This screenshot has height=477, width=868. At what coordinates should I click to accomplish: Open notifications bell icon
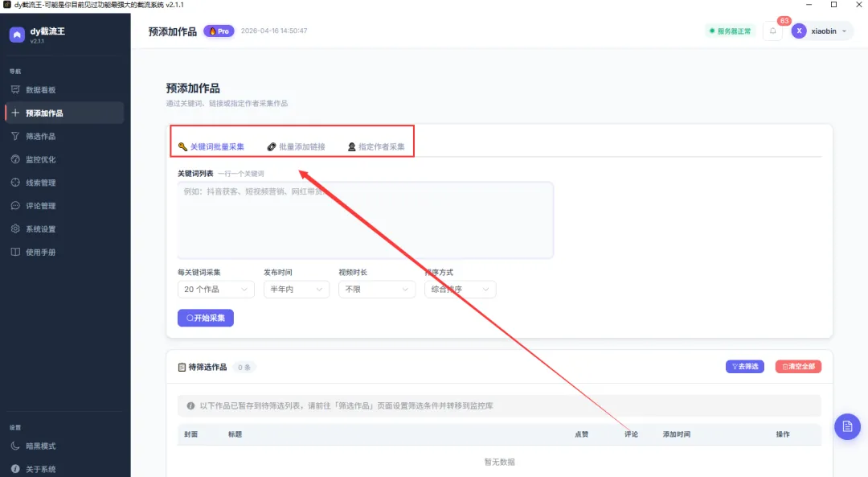click(x=773, y=31)
